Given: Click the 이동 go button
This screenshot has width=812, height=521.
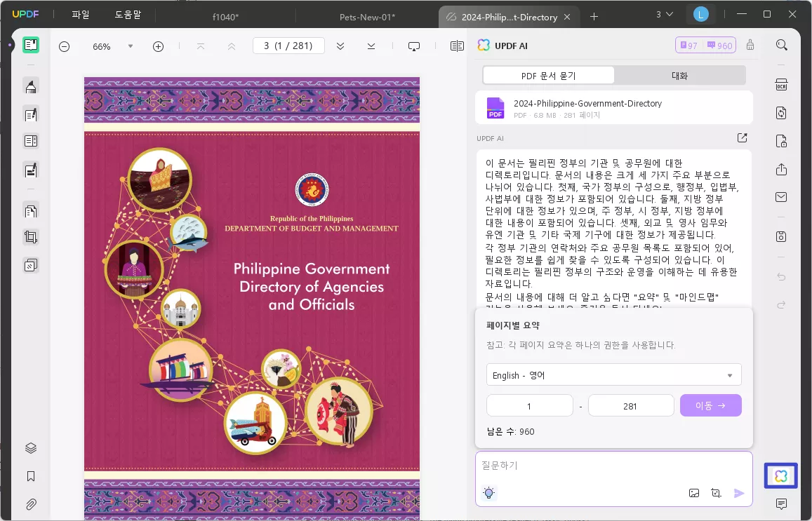Looking at the screenshot, I should (710, 405).
